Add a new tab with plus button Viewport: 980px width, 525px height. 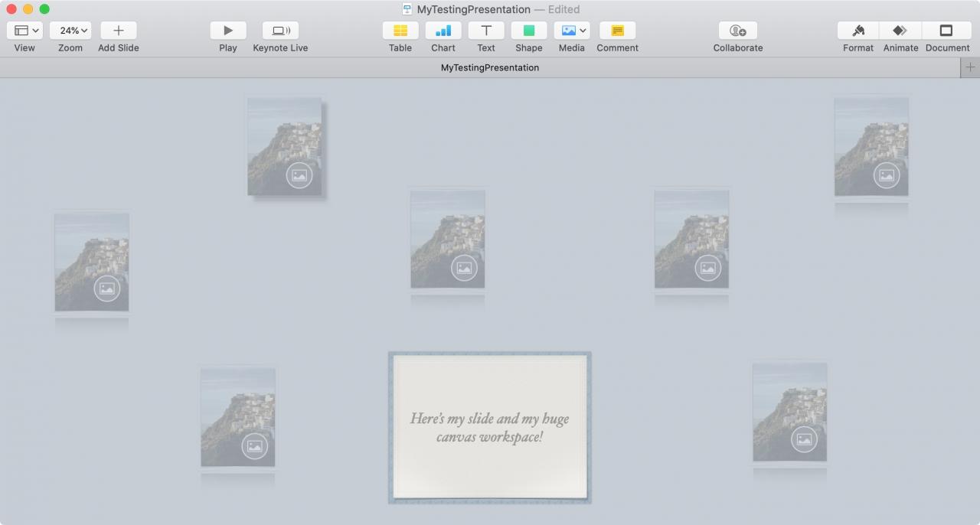point(970,67)
